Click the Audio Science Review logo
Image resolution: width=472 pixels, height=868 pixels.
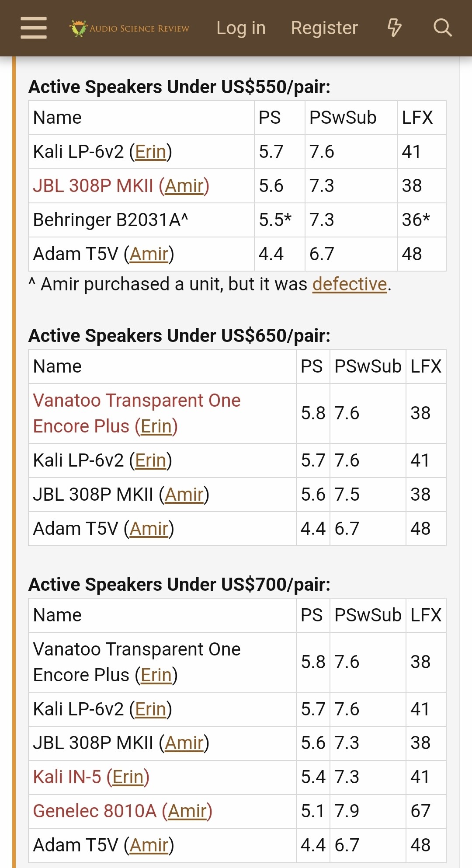tap(129, 28)
